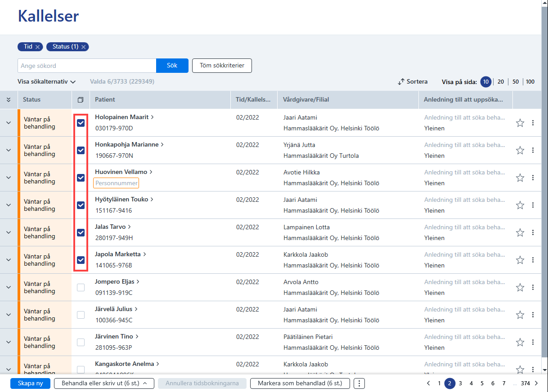Star the Jompero Eljas row

click(x=520, y=287)
